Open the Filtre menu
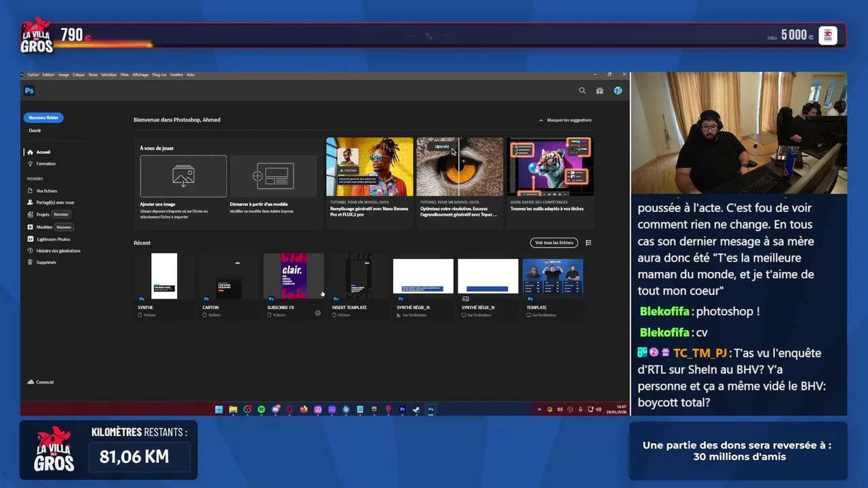The image size is (868, 488). (x=124, y=75)
